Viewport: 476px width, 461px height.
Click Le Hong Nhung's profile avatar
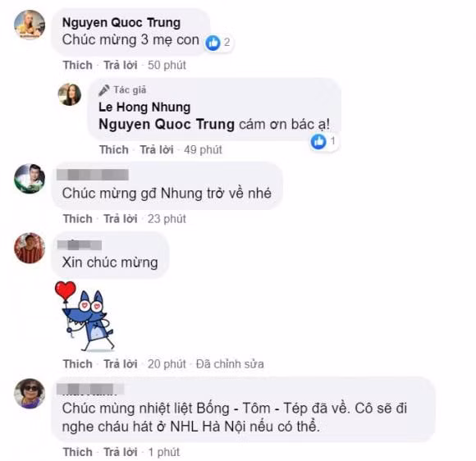pyautogui.click(x=70, y=94)
